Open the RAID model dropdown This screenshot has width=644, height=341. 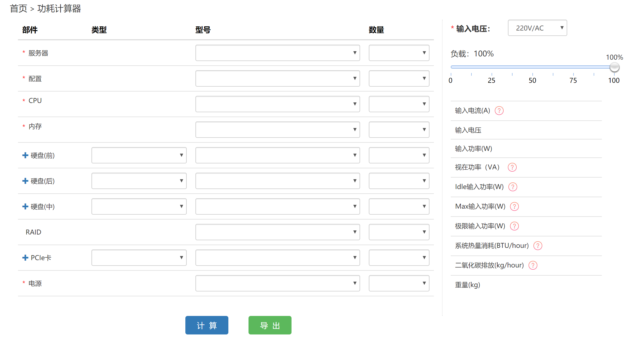click(278, 232)
